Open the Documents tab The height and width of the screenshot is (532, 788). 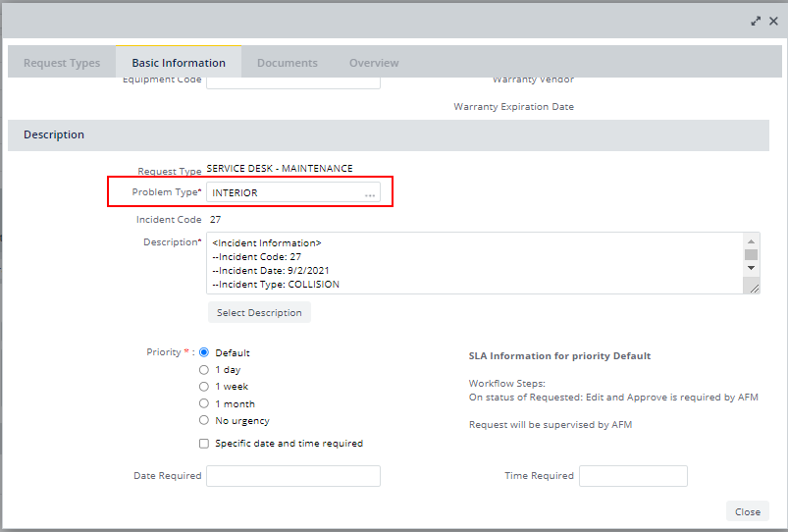288,63
